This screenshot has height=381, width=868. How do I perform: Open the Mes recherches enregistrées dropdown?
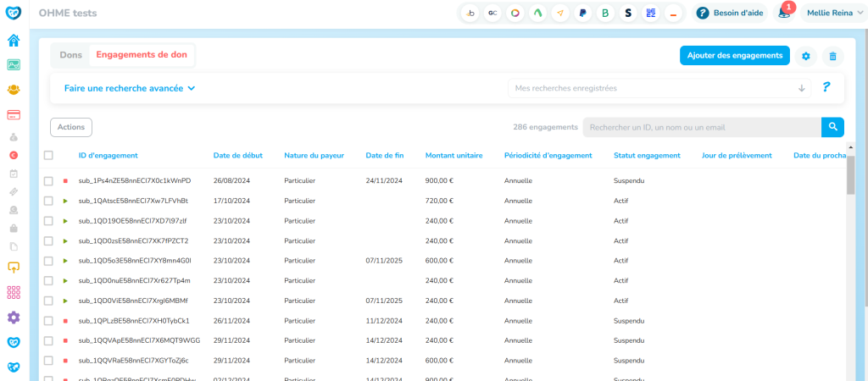coord(659,88)
